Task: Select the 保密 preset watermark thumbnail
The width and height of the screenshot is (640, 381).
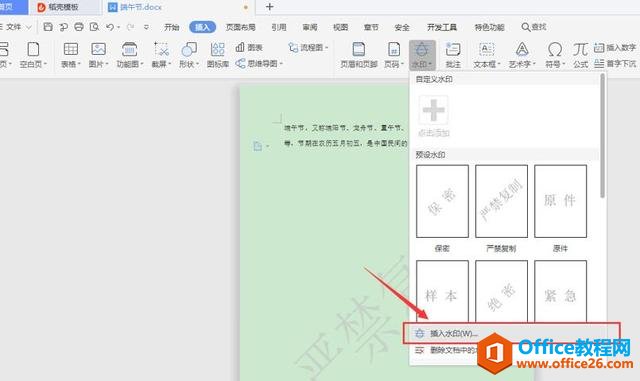Action: tap(442, 201)
